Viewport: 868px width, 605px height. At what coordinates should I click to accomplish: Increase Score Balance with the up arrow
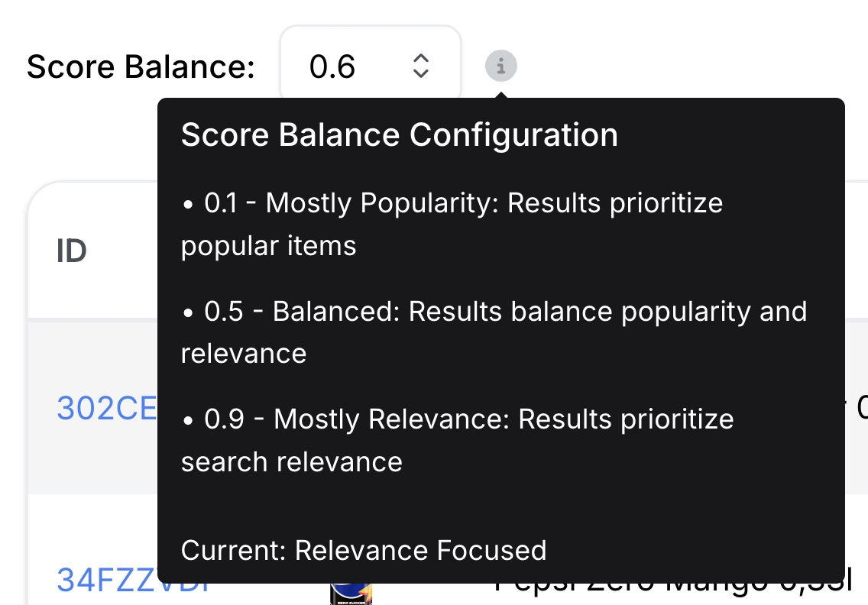420,58
